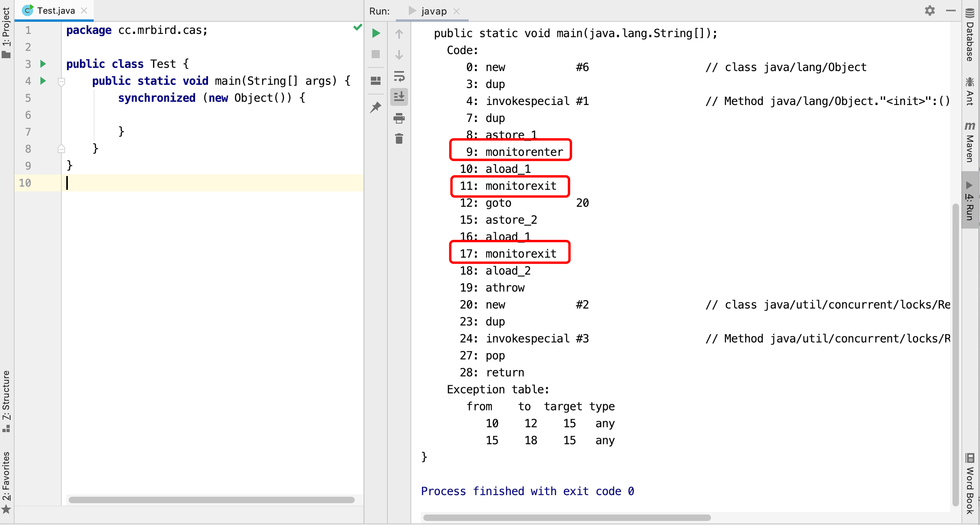Open the Structure tool window
Viewport: 980px width, 525px height.
click(x=6, y=401)
